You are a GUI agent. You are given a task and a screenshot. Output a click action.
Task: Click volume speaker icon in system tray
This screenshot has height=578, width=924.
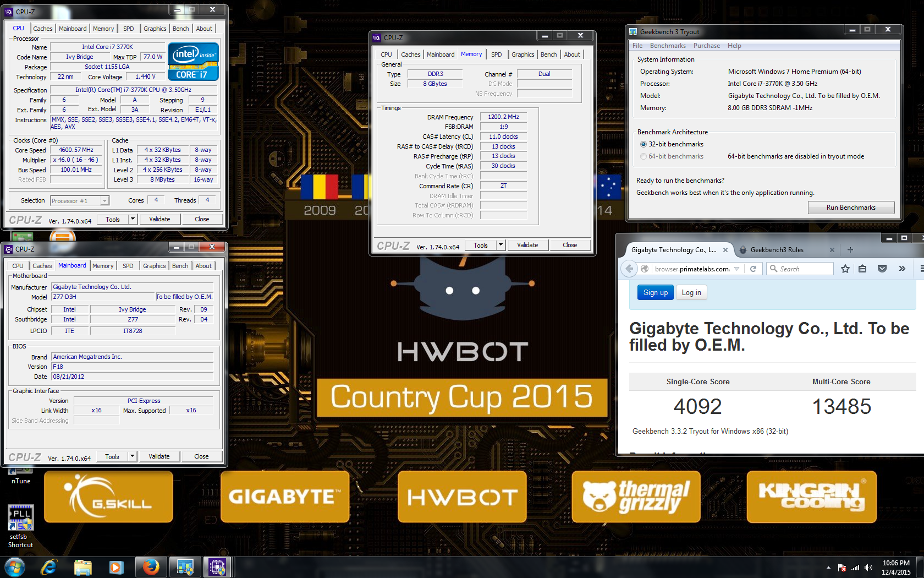868,568
